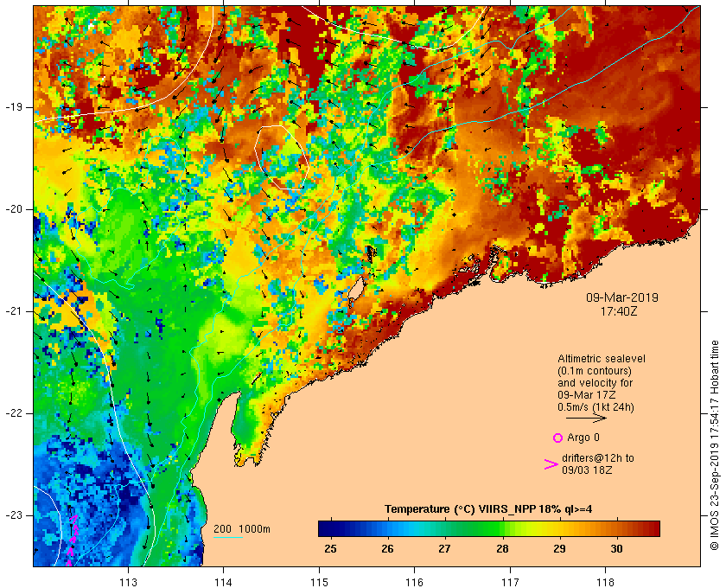The width and height of the screenshot is (726, 588).
Task: Click the longitude label '113'
Action: [x=128, y=582]
